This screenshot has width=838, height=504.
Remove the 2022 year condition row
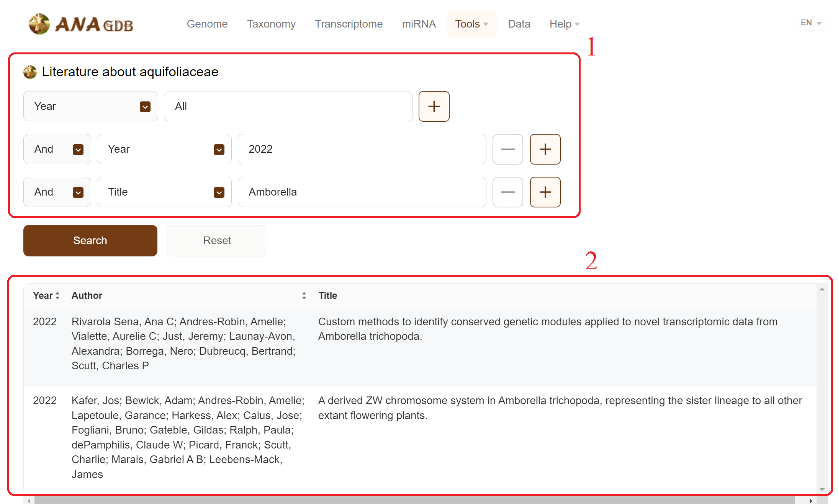(507, 149)
